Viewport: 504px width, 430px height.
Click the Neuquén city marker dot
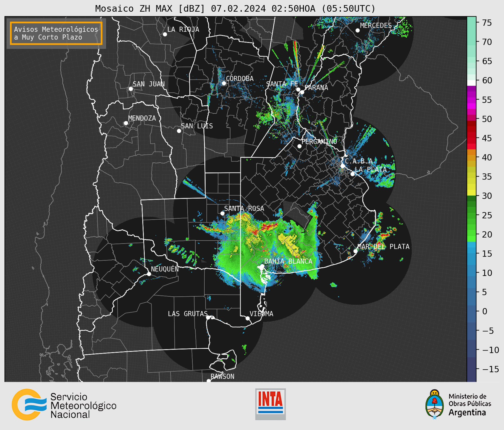149,274
